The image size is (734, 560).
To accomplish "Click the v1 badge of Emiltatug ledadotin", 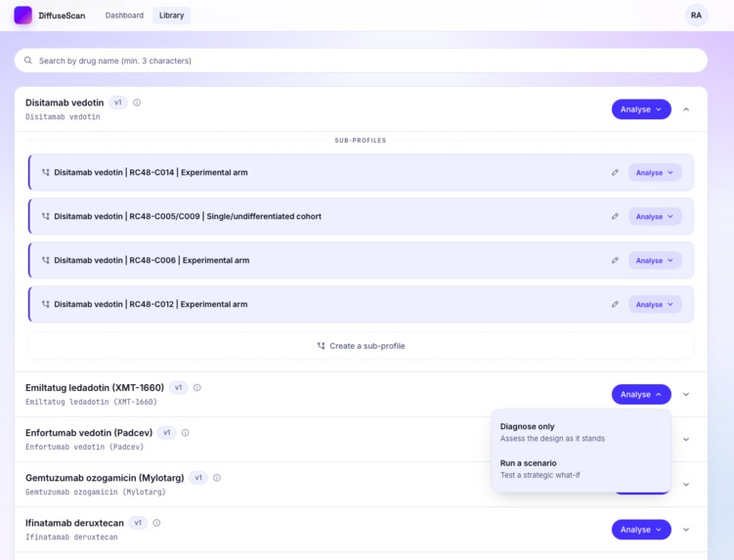I will click(178, 388).
